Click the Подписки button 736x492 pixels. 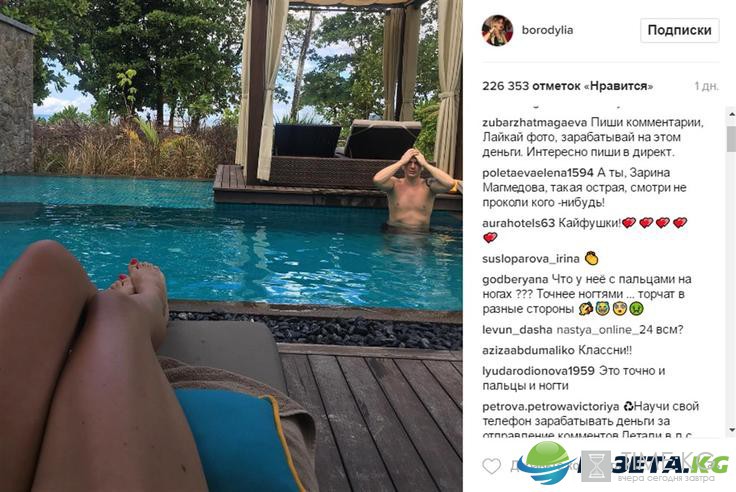pos(680,31)
